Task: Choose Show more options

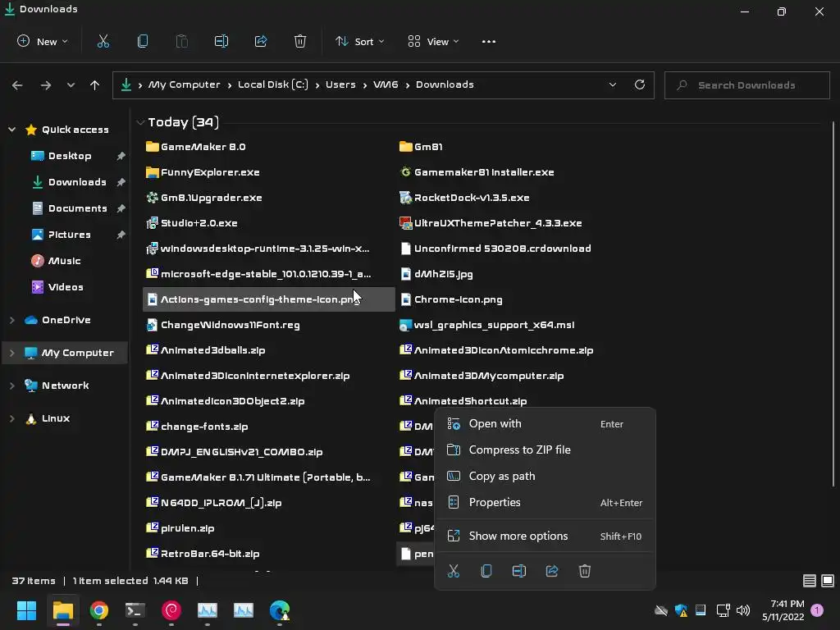Action: 545,536
